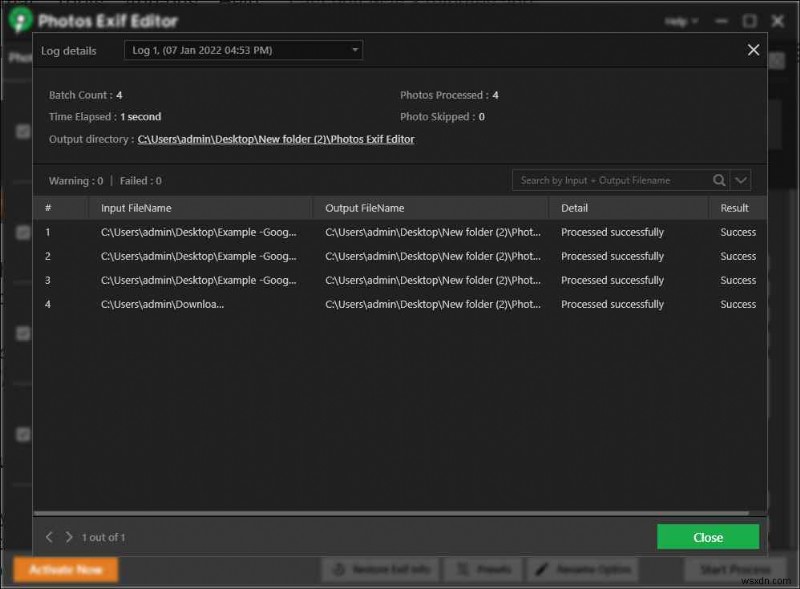
Task: Click row 1 Processed successfully detail
Action: coord(612,232)
